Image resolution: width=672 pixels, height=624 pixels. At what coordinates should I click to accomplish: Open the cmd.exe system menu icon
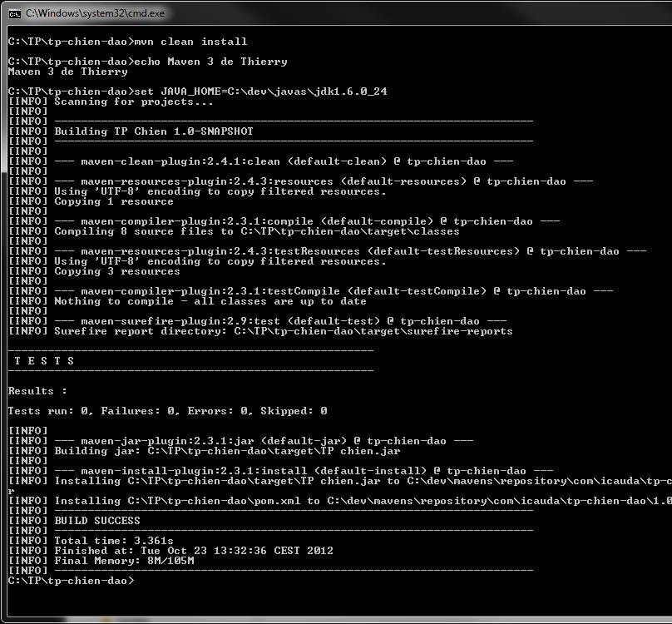pos(13,13)
